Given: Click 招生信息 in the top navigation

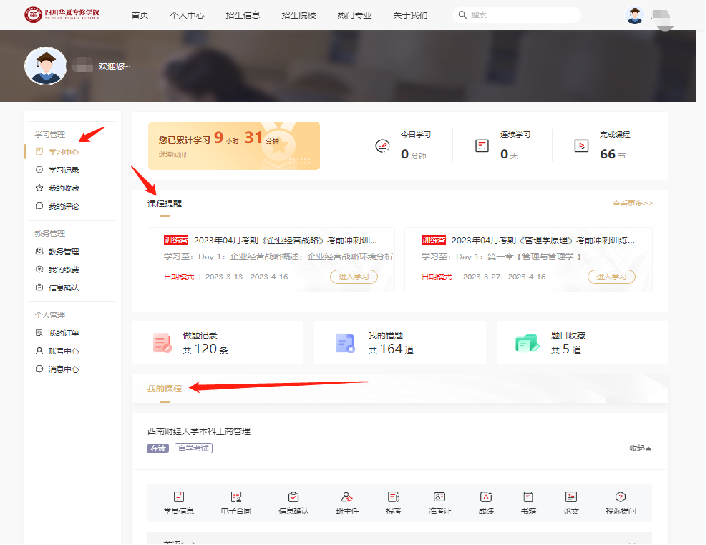Looking at the screenshot, I should (243, 15).
